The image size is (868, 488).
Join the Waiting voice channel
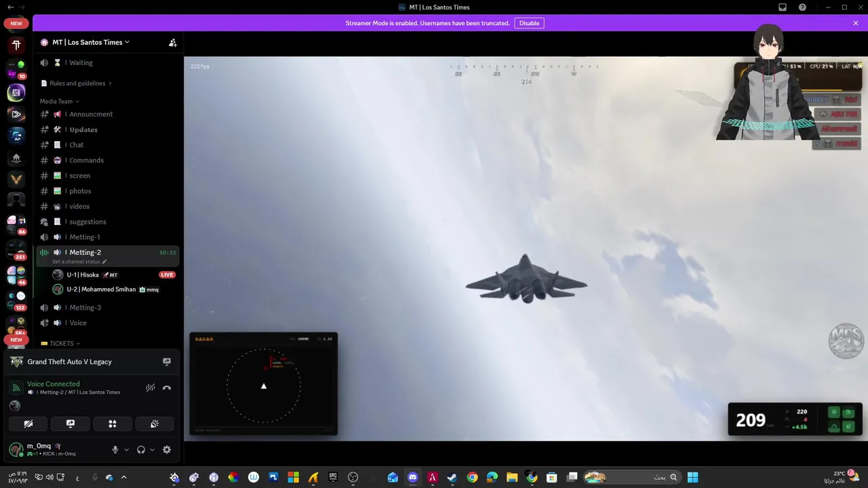click(x=108, y=62)
